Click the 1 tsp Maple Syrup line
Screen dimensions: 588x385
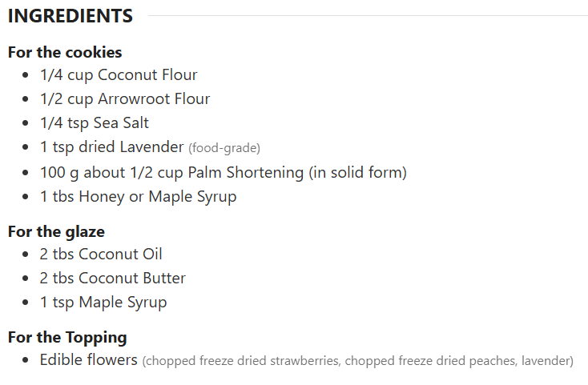[103, 303]
